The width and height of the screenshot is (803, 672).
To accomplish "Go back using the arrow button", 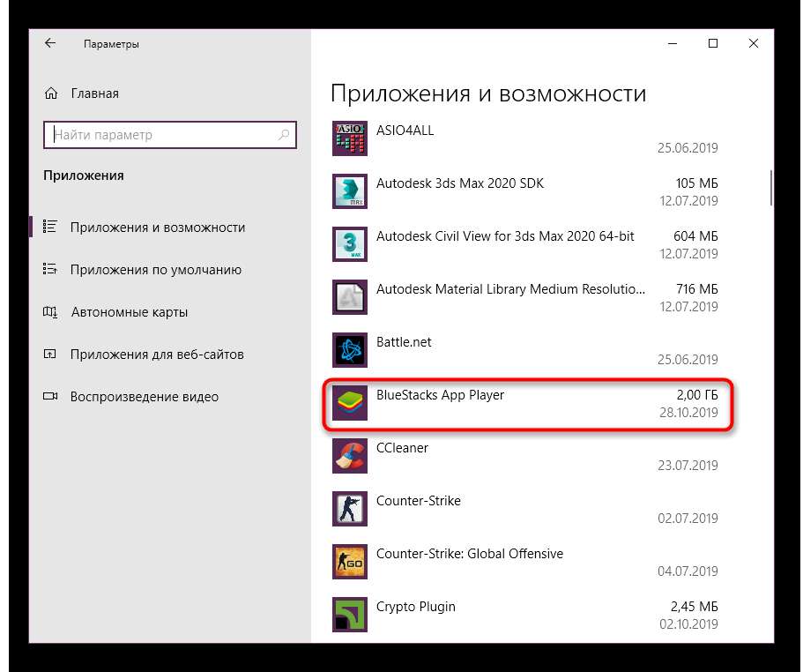I will pyautogui.click(x=50, y=43).
